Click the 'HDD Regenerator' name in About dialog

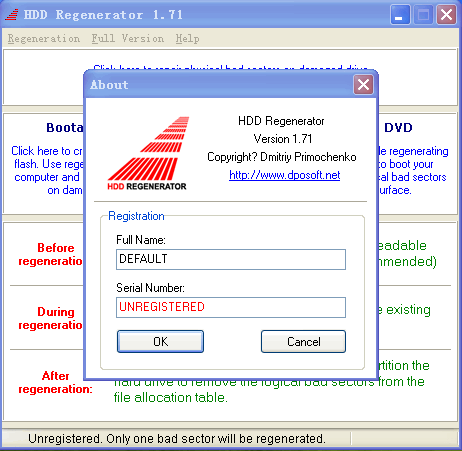[281, 121]
